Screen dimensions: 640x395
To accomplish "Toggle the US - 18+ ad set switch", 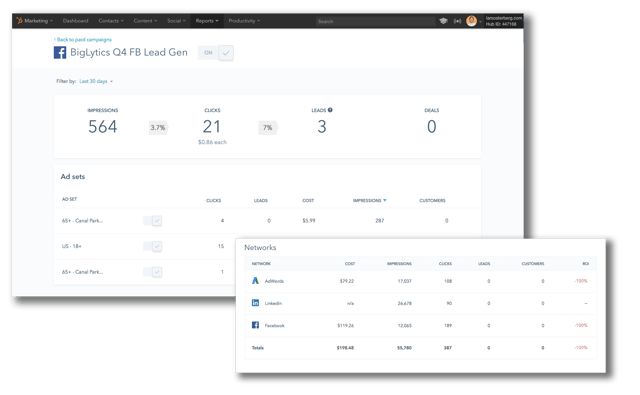I will click(x=153, y=246).
